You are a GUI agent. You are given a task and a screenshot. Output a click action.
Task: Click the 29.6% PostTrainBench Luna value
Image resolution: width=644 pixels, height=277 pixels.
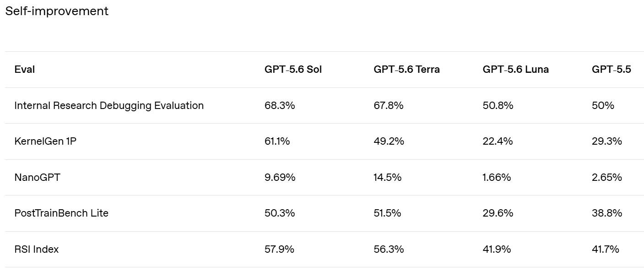(x=498, y=213)
